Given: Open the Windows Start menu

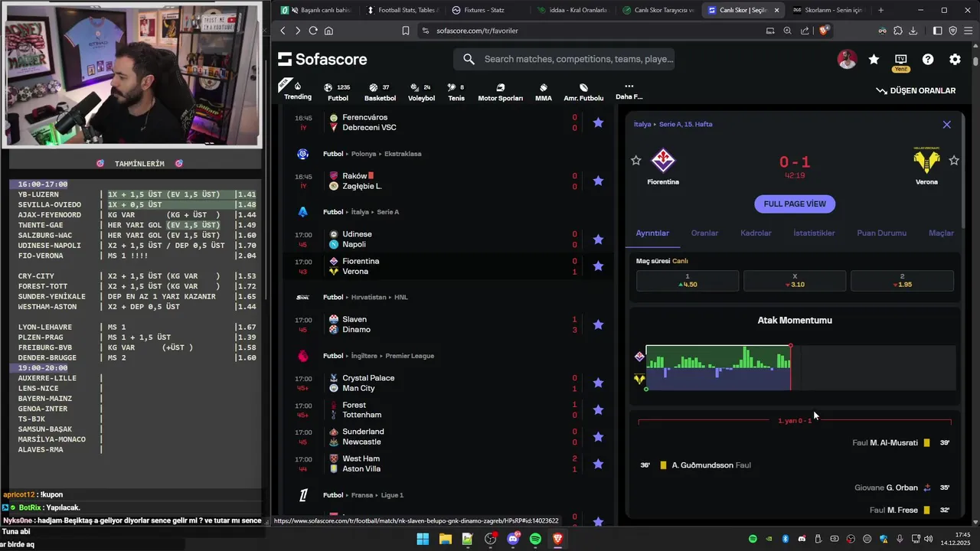Looking at the screenshot, I should (x=423, y=540).
